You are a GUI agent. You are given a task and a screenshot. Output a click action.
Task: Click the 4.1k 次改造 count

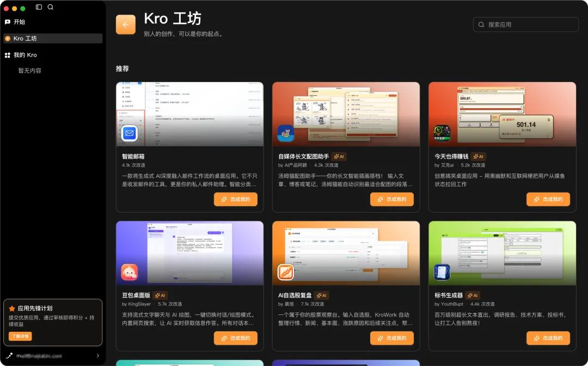133,165
